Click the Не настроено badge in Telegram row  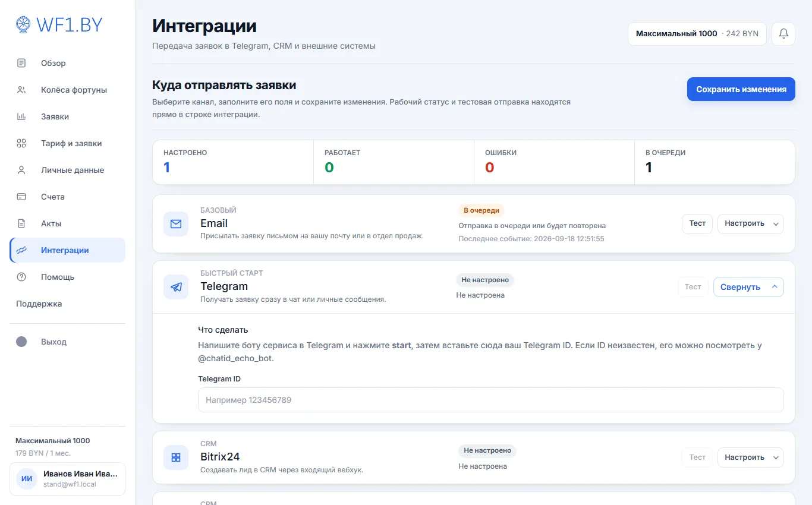486,280
